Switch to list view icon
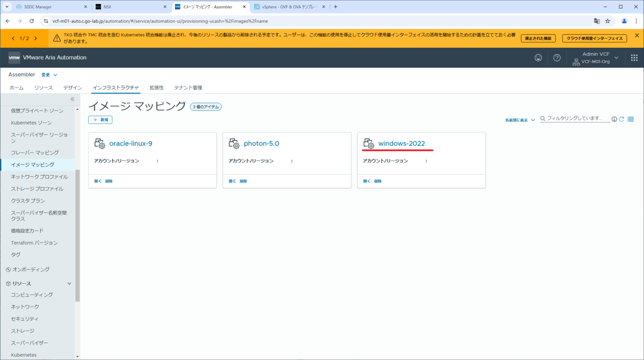The height and width of the screenshot is (360, 644). (x=631, y=119)
